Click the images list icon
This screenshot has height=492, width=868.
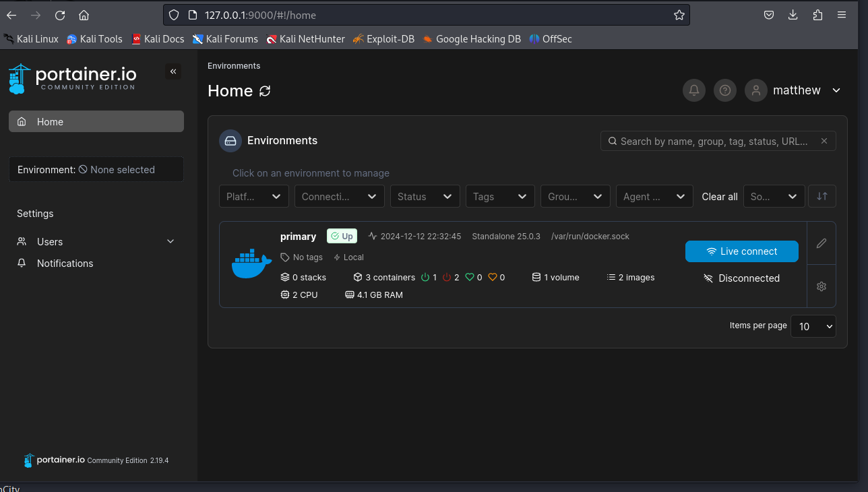click(x=611, y=277)
